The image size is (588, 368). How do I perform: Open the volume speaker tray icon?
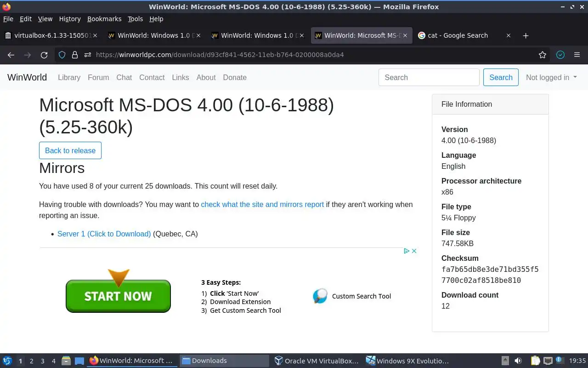click(x=518, y=361)
